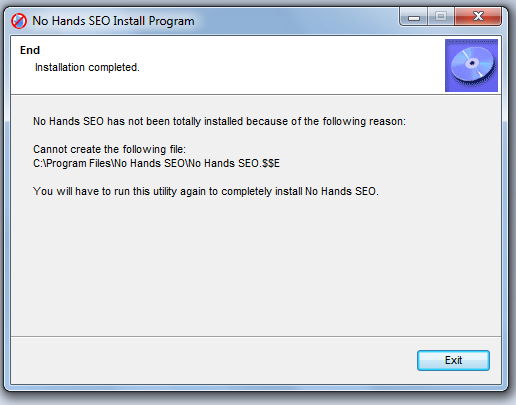This screenshot has height=405, width=516.
Task: Close the installer with the red X
Action: click(x=478, y=17)
